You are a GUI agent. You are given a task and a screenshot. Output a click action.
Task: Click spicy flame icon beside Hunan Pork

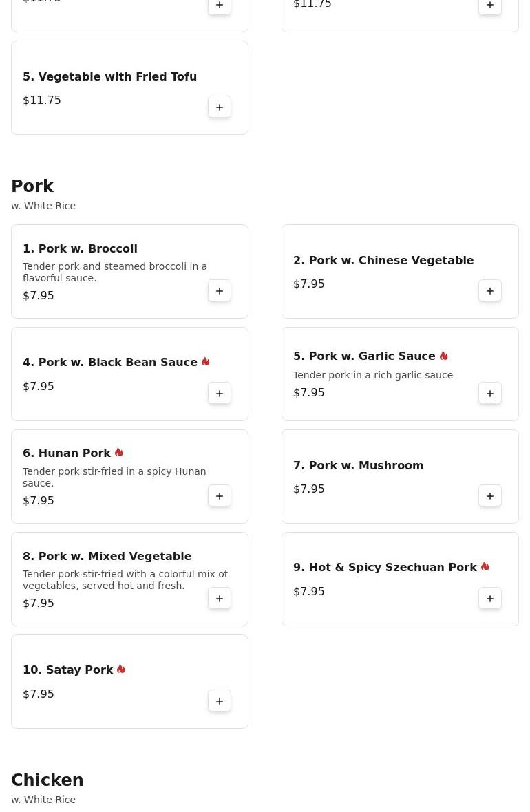(x=119, y=453)
